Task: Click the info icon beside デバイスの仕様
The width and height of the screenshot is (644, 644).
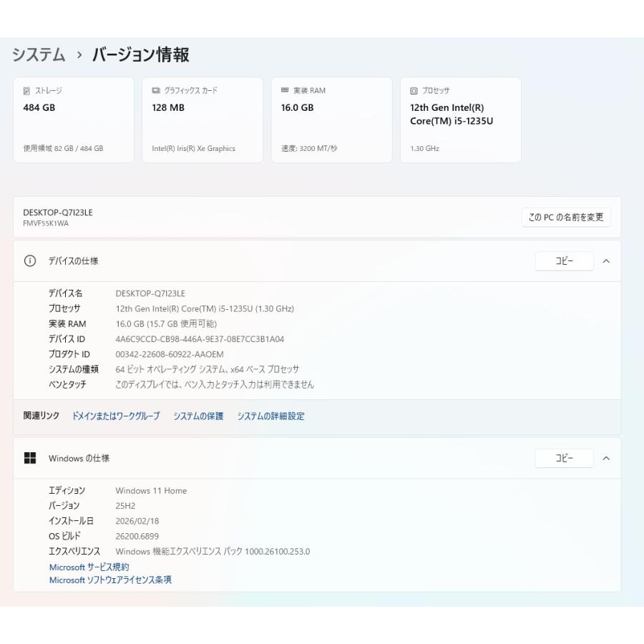Action: point(30,260)
